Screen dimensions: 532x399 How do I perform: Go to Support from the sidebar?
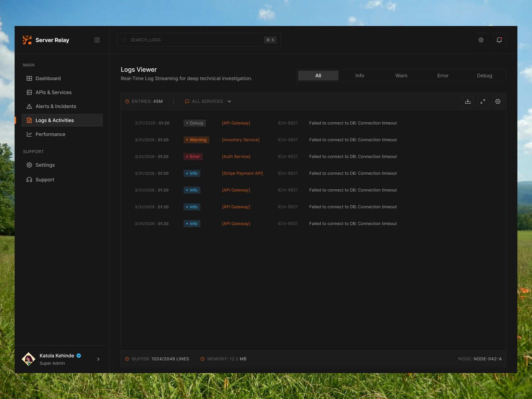click(x=45, y=180)
